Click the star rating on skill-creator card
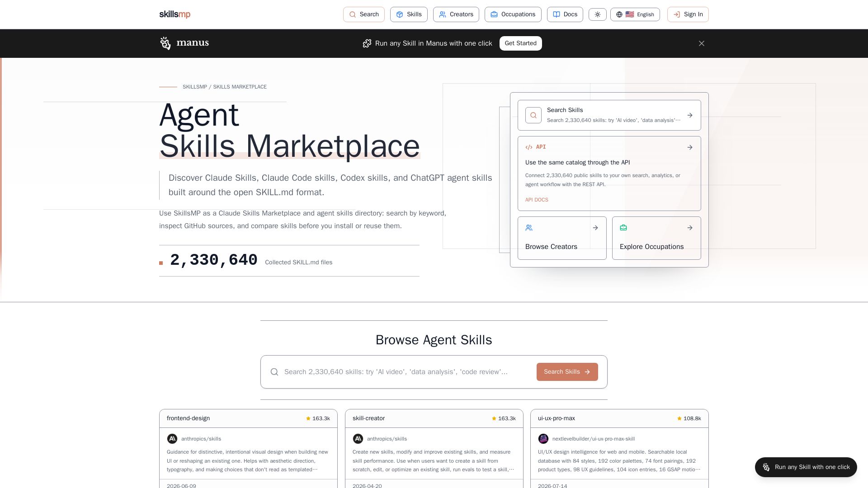The image size is (868, 488). (x=504, y=418)
